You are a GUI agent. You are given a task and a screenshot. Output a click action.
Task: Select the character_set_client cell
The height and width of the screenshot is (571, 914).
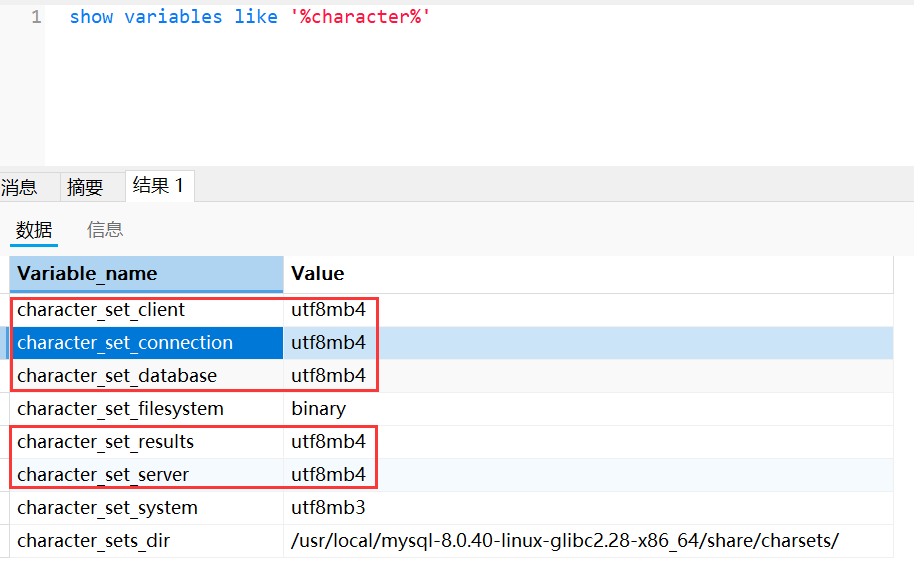[101, 310]
